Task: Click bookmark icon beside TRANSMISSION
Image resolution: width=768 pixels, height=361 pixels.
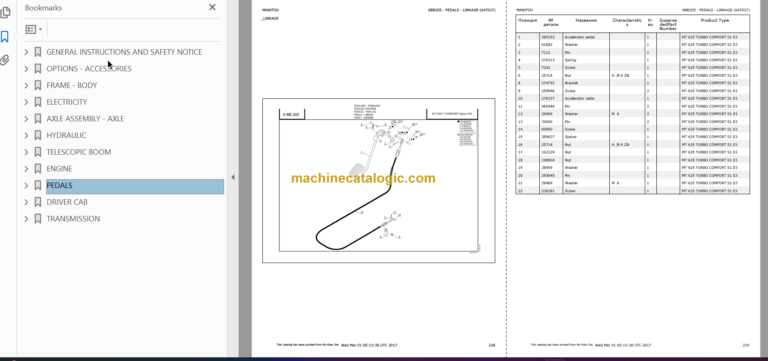Action: point(38,219)
